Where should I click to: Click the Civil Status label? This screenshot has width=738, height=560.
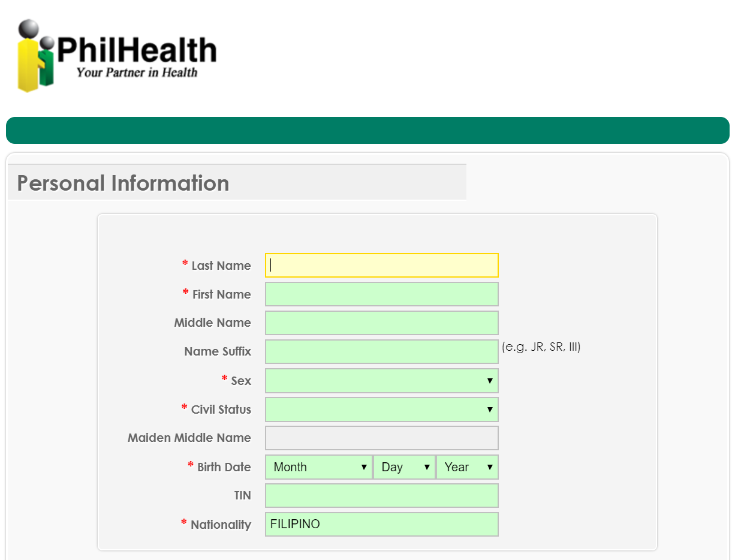coord(221,410)
